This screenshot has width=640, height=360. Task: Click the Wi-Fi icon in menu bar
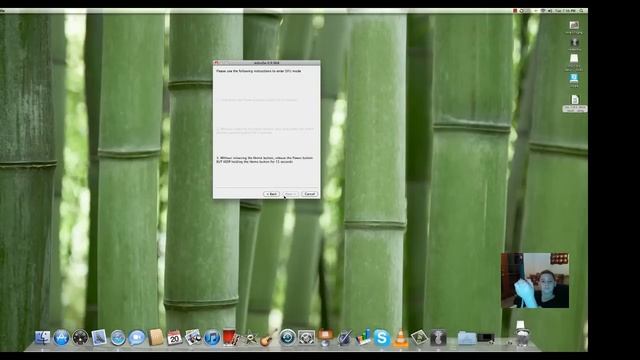coord(543,11)
